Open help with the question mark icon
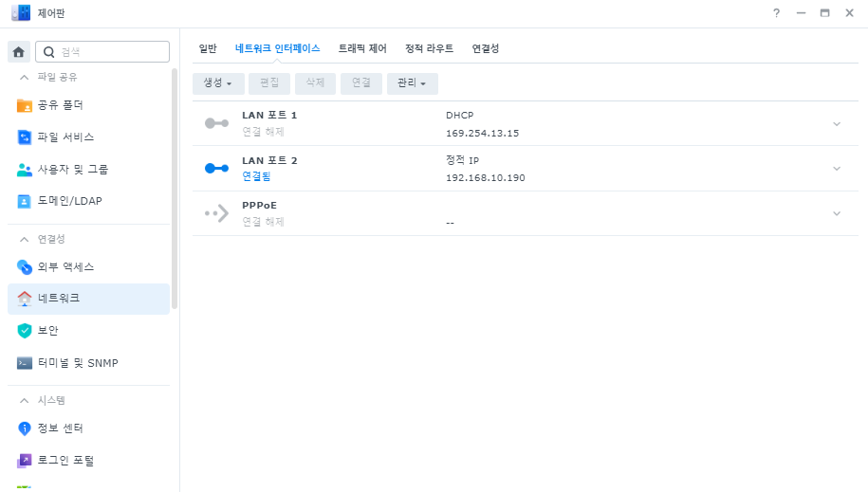The width and height of the screenshot is (868, 492). click(x=776, y=13)
